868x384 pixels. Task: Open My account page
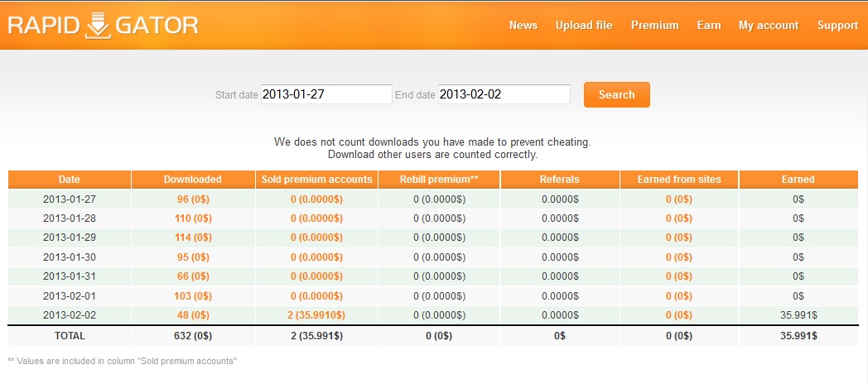(x=769, y=25)
